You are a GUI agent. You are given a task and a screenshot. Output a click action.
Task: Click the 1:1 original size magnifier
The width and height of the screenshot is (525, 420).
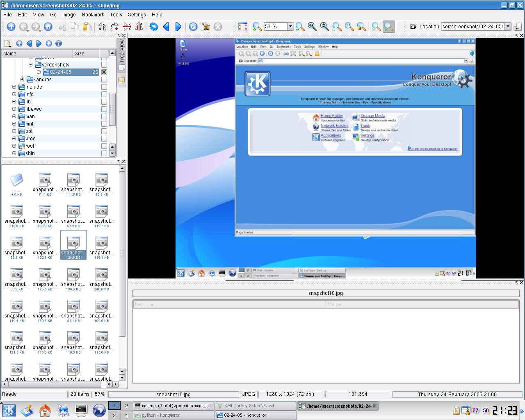[x=349, y=27]
